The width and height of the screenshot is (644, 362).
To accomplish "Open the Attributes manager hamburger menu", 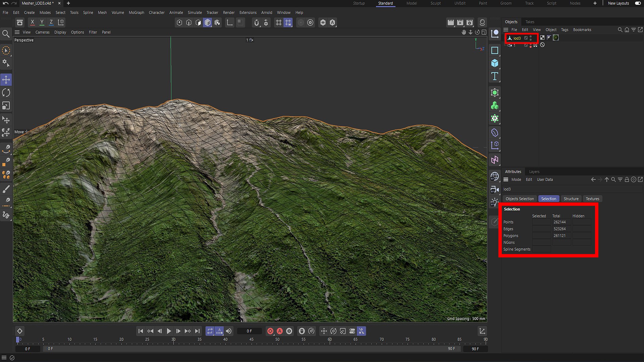I will point(506,180).
